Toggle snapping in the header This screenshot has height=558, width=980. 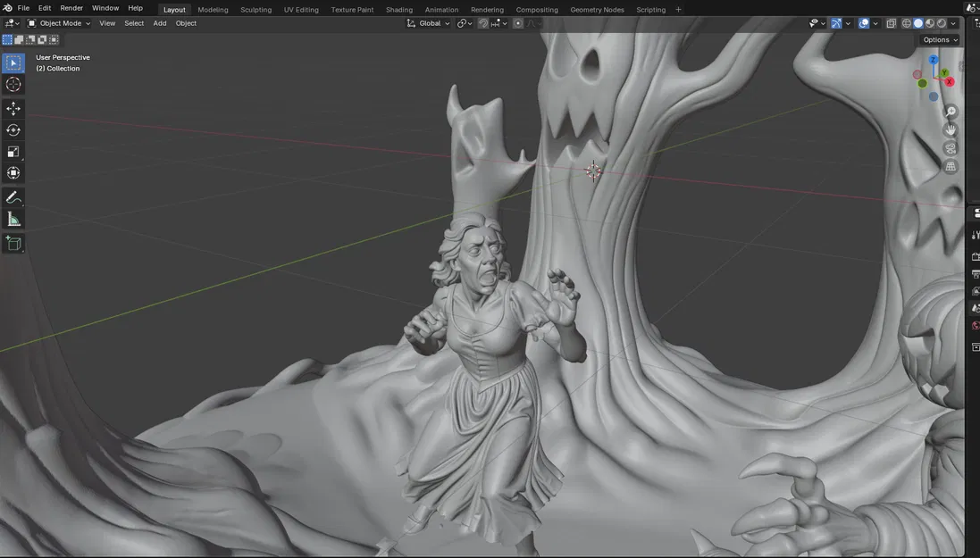click(482, 23)
